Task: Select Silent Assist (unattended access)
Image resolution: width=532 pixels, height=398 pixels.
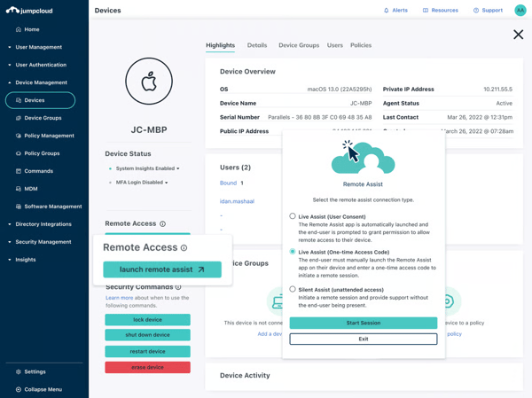Action: (x=293, y=289)
